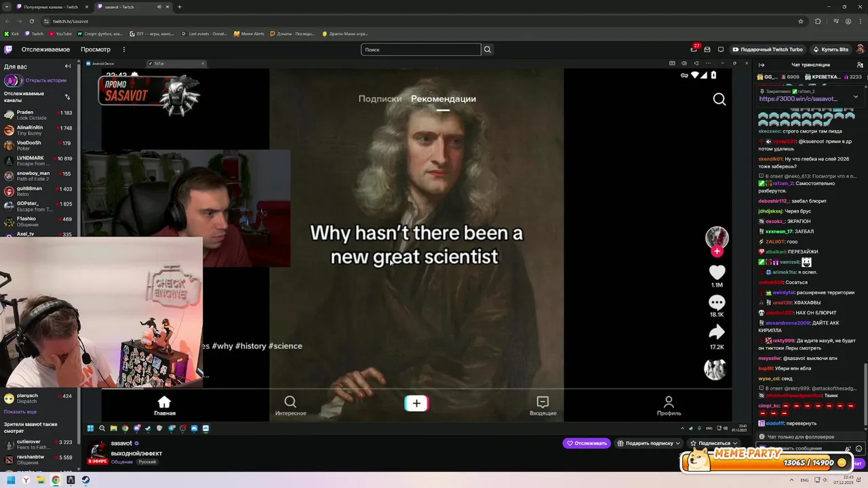
Task: Open Meme Alerts bookmark
Action: point(249,33)
